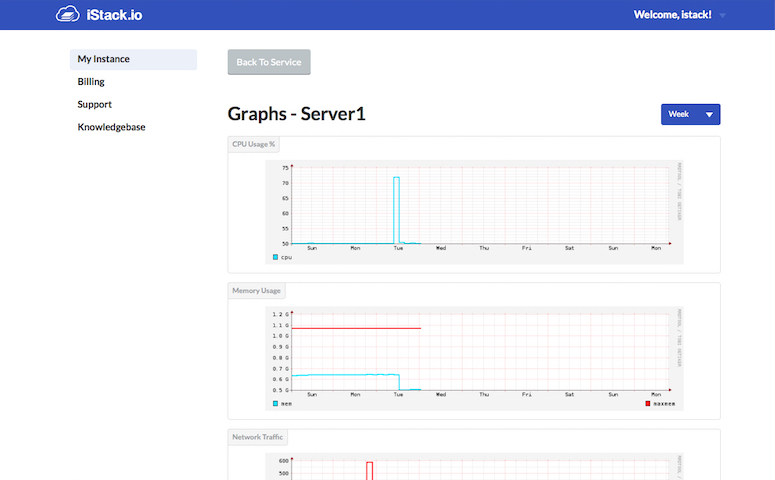The image size is (775, 480).
Task: Click Wed label on CPU graph axis
Action: pos(441,248)
